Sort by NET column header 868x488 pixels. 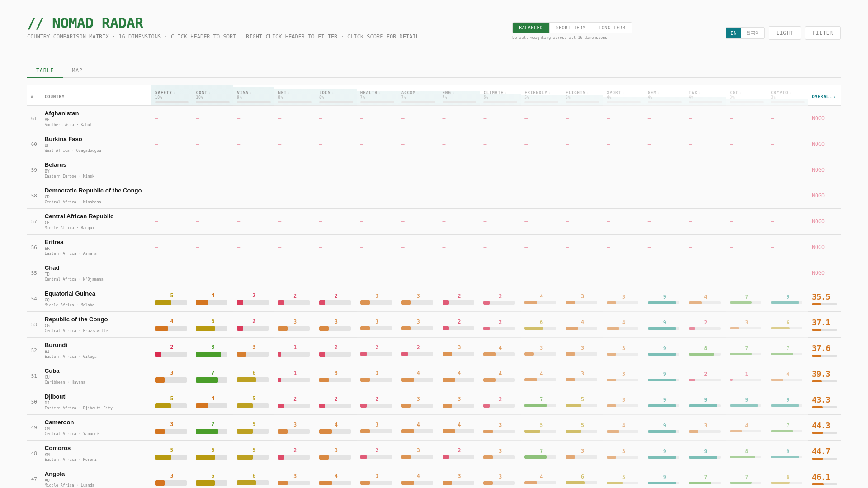pos(282,93)
